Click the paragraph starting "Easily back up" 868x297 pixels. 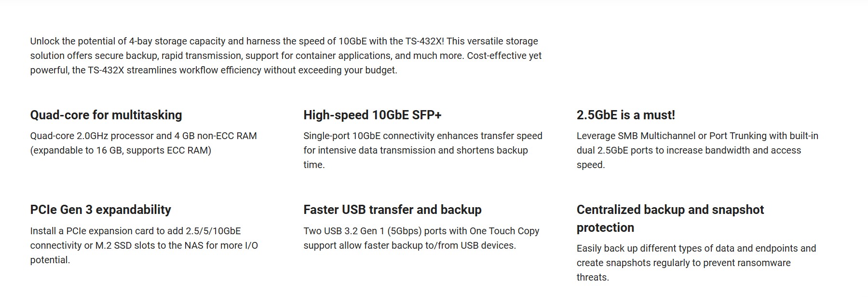point(696,263)
